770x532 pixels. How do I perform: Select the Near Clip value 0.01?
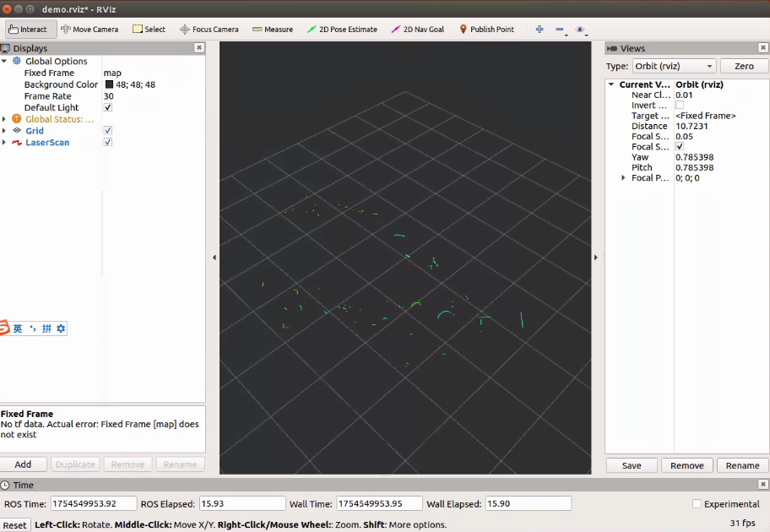point(684,95)
